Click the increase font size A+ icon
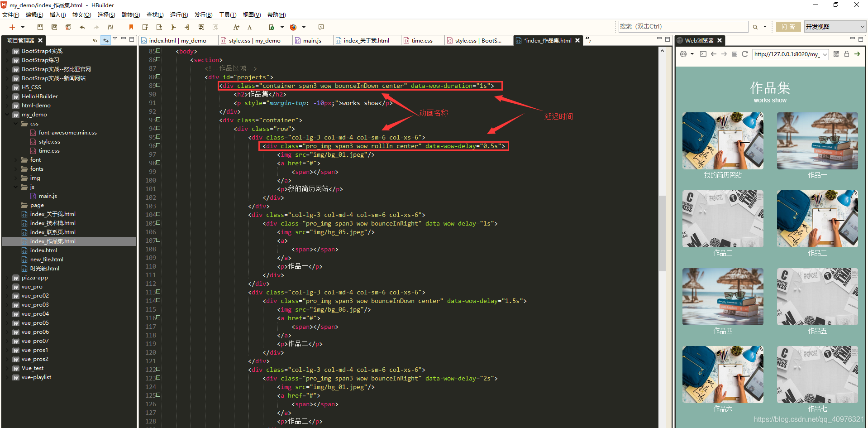Screen dimensions: 868x428 tap(236, 27)
